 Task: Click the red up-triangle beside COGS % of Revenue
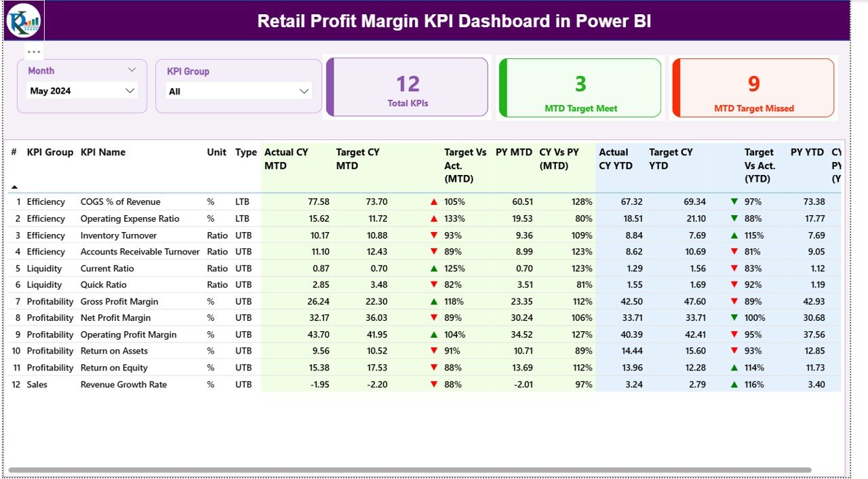coord(435,202)
